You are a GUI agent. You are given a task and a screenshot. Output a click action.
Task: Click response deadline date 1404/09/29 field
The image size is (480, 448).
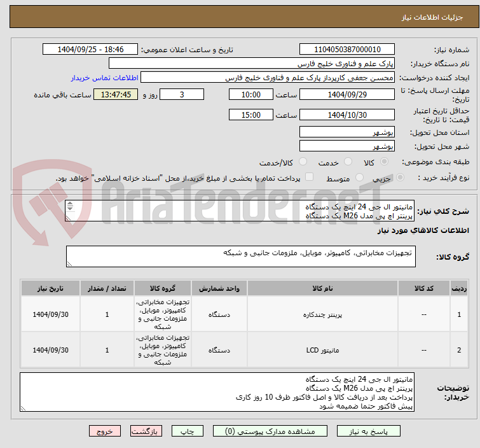tap(347, 94)
